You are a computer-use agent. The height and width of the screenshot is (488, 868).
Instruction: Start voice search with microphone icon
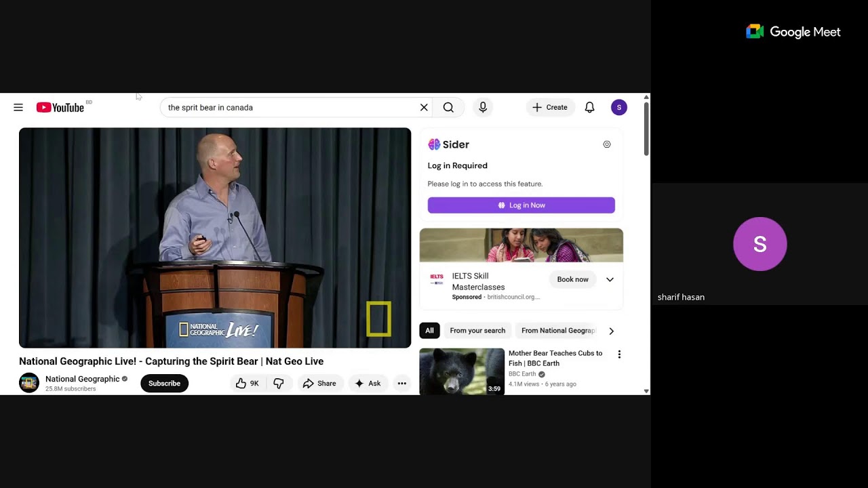coord(483,107)
